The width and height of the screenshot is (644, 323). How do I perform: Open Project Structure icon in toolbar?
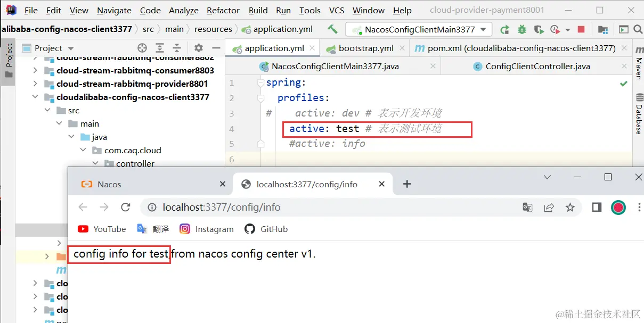click(603, 30)
